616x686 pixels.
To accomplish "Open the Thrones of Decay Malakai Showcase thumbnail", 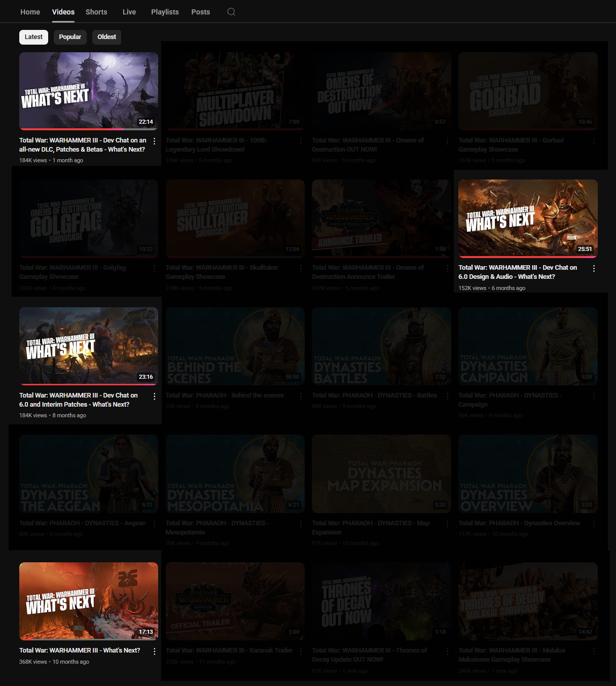I will [x=528, y=601].
